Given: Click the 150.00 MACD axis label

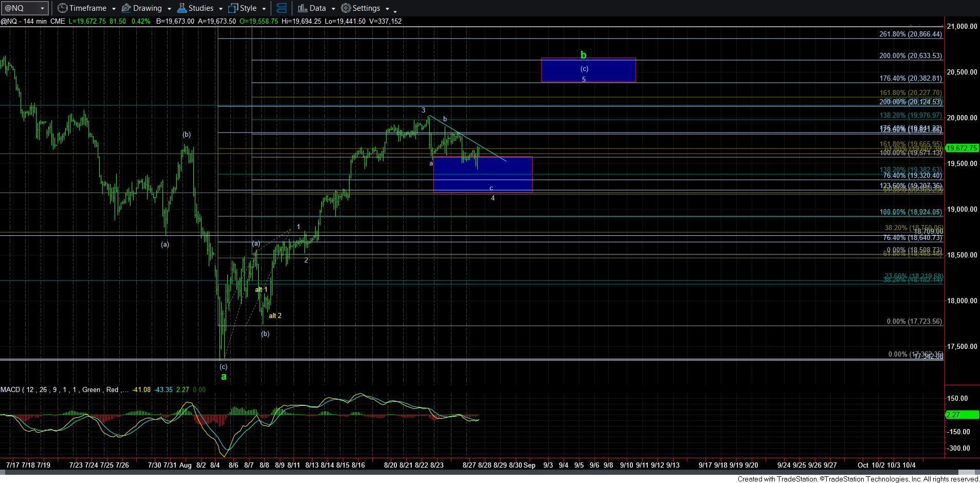Looking at the screenshot, I should (x=957, y=399).
